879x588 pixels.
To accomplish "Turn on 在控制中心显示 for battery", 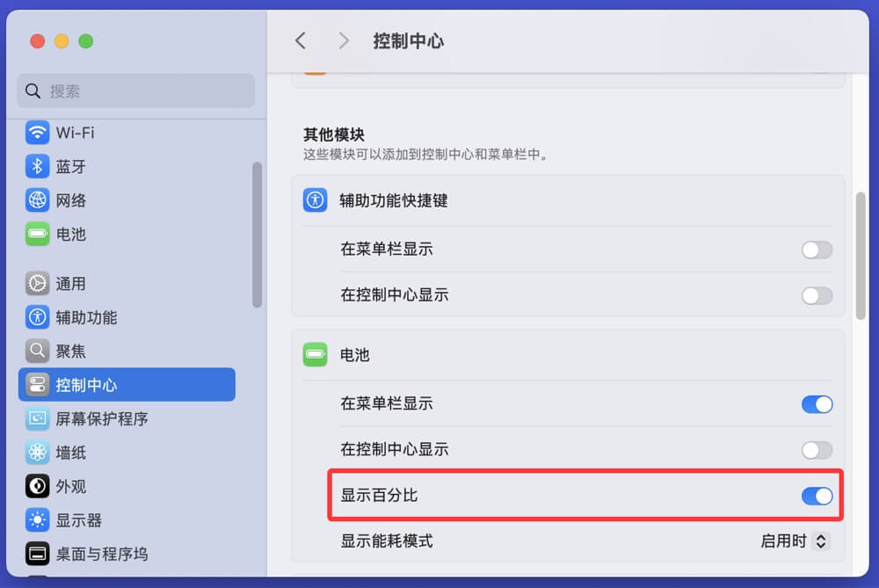I will tap(817, 449).
